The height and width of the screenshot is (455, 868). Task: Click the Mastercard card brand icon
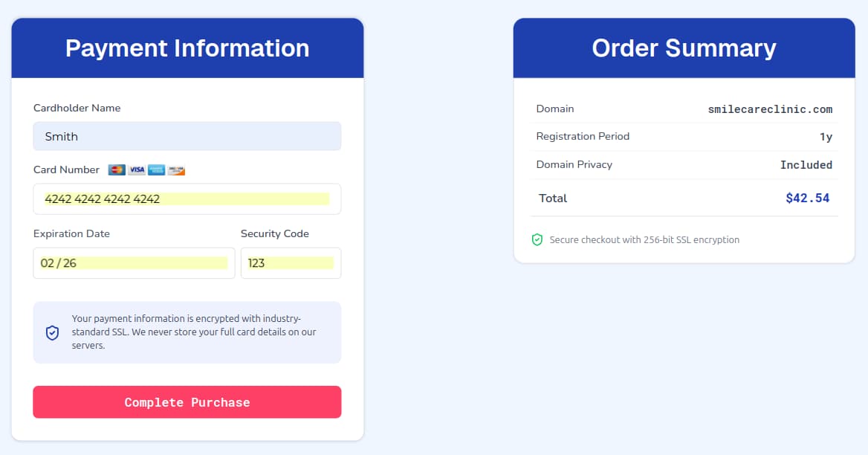pos(117,170)
